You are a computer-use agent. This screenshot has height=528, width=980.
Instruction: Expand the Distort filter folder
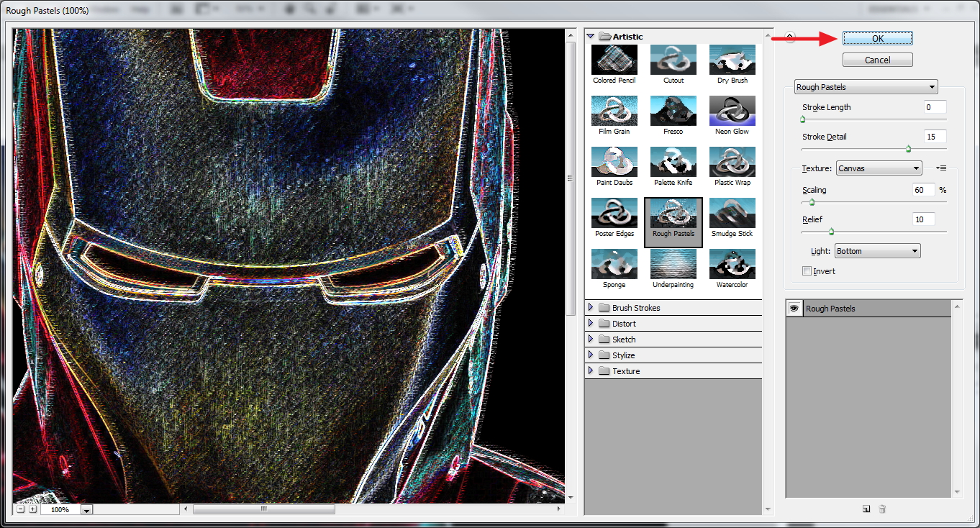(x=591, y=323)
